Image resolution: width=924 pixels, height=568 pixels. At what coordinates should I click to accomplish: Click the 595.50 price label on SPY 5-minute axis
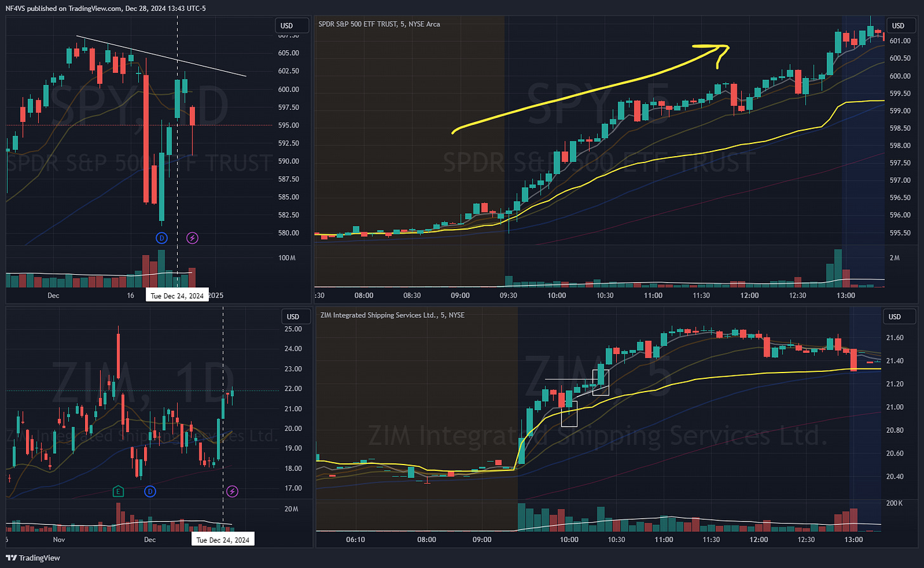coord(901,233)
